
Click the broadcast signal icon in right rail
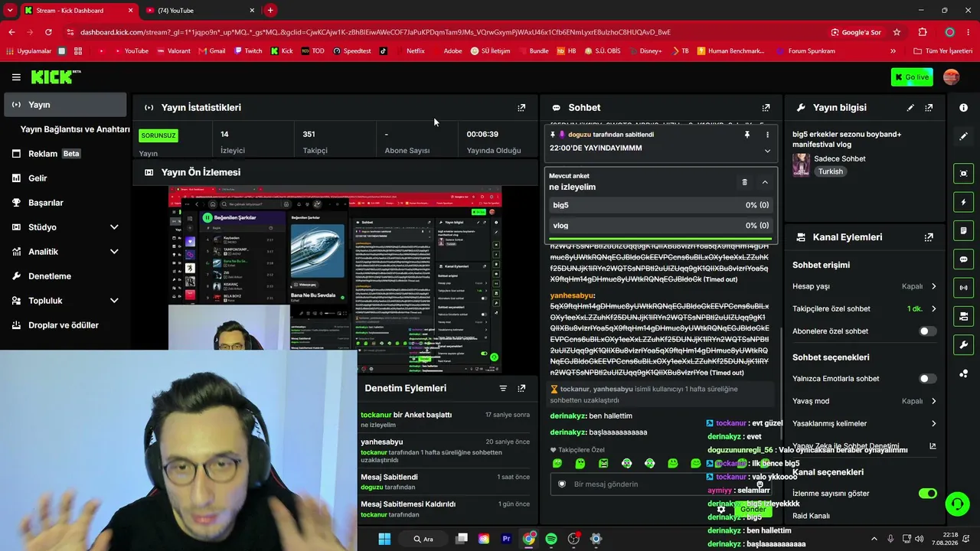pyautogui.click(x=963, y=288)
